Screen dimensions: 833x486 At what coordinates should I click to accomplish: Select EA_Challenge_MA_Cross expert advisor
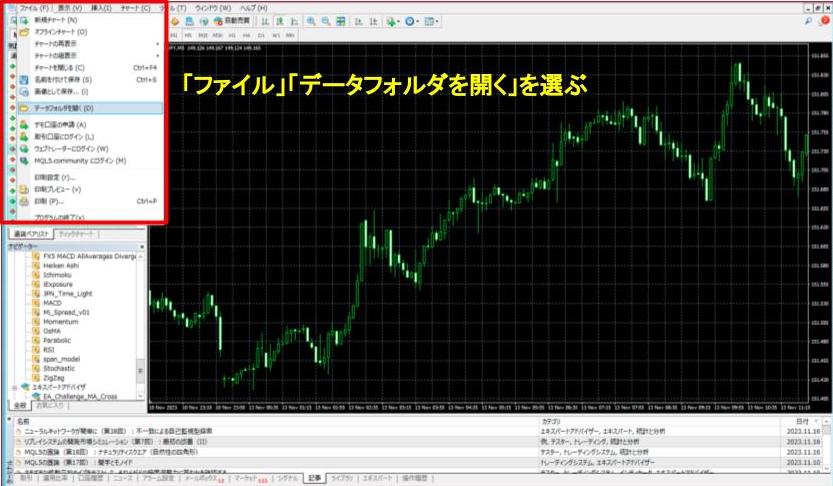point(80,396)
